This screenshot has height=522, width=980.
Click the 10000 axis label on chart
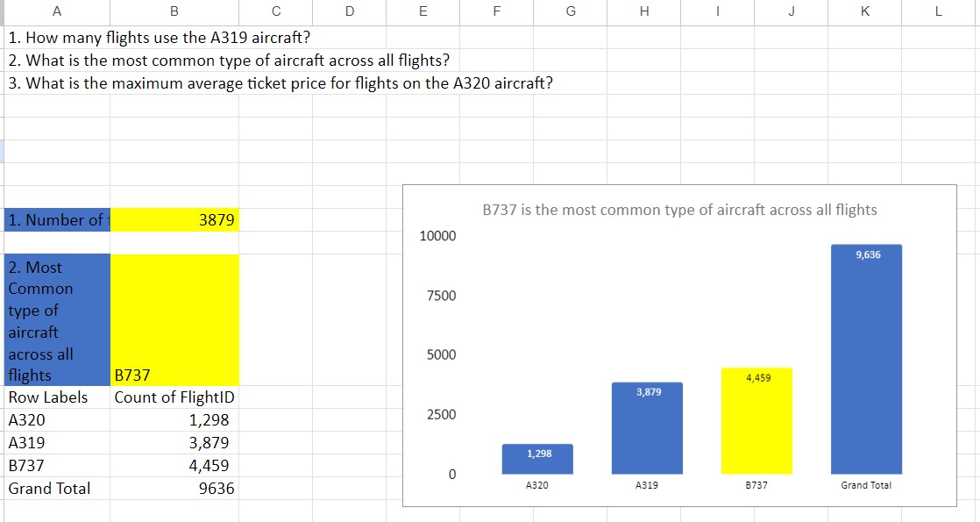[437, 236]
